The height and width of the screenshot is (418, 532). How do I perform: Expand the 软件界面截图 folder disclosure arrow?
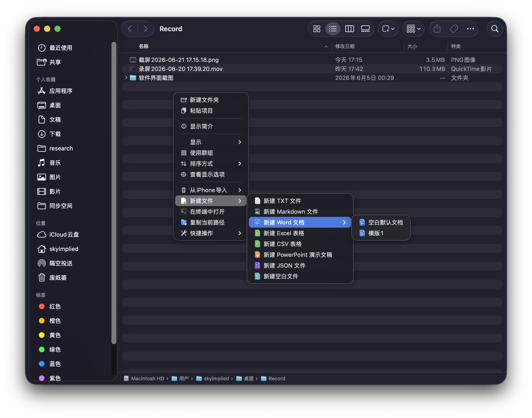click(x=126, y=78)
